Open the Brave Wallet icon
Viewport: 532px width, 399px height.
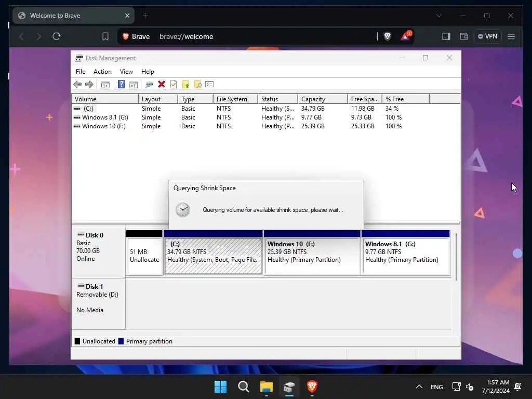[x=464, y=36]
